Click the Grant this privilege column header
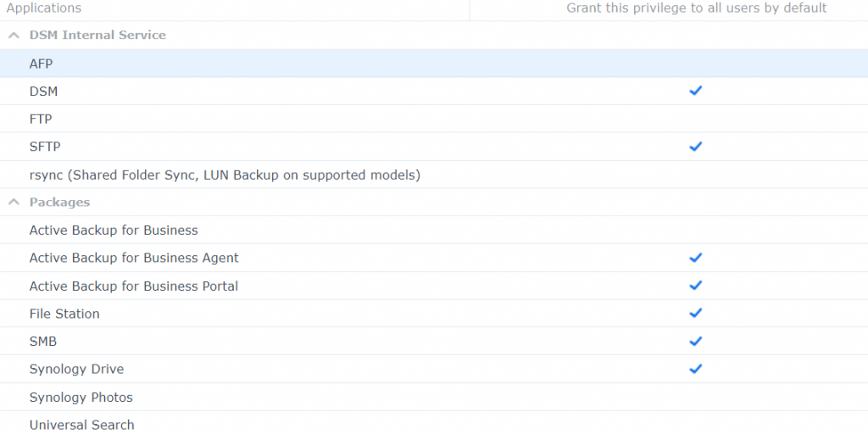 696,8
